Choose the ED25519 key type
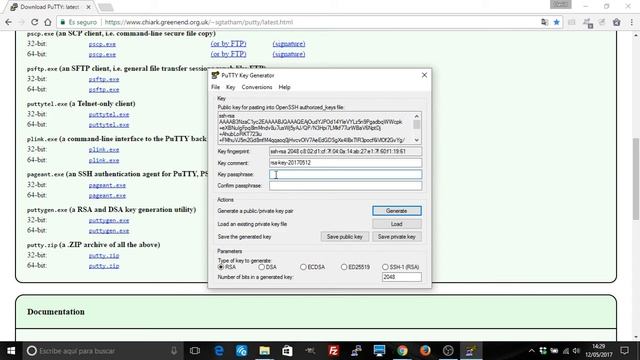Viewport: 640px width, 360px height. click(355, 267)
